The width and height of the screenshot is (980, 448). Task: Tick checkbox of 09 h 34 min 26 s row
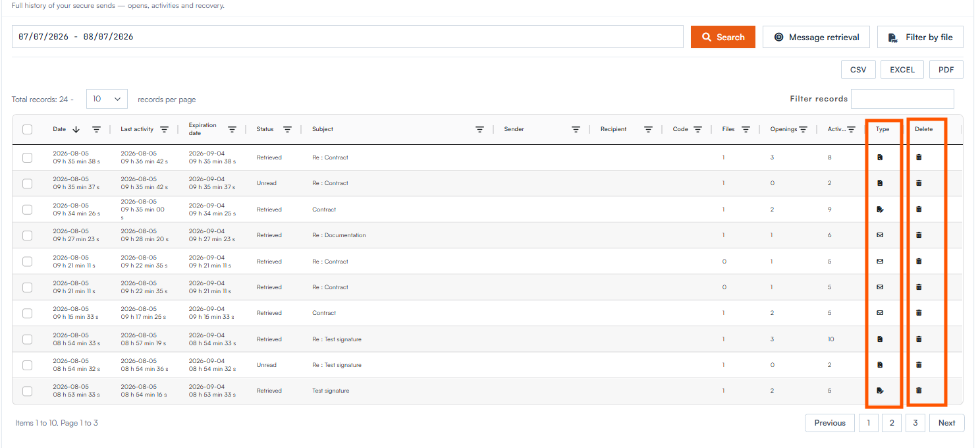click(27, 210)
